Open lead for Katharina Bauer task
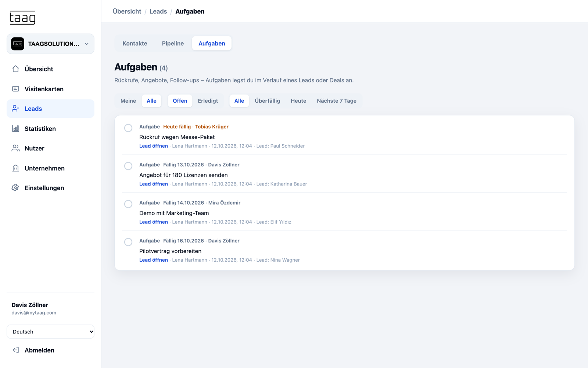This screenshot has width=588, height=368. tap(154, 184)
